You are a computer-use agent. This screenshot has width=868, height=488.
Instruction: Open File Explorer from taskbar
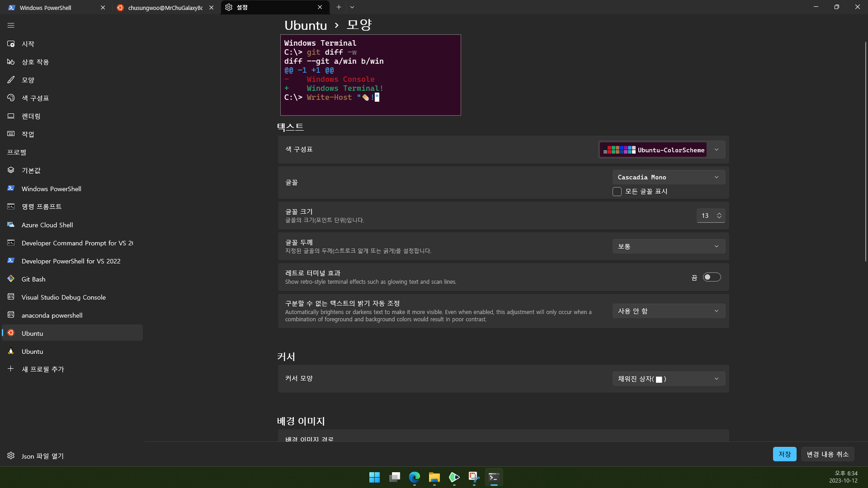pos(434,477)
